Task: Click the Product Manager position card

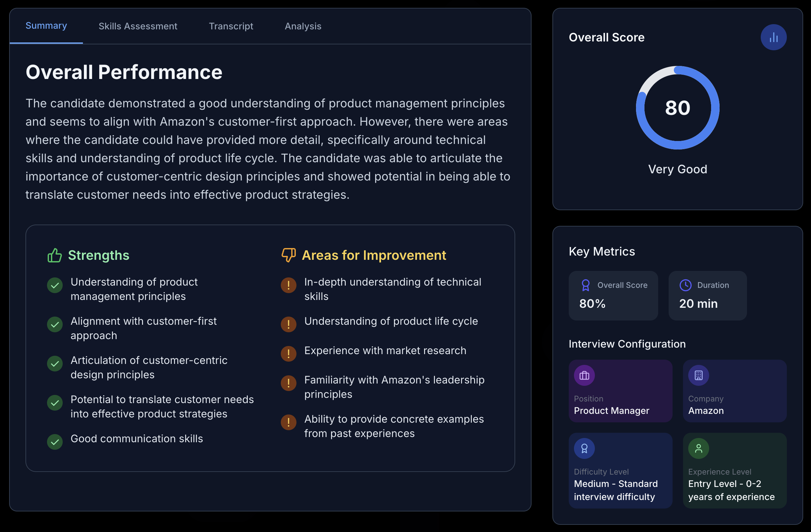Action: (x=620, y=391)
